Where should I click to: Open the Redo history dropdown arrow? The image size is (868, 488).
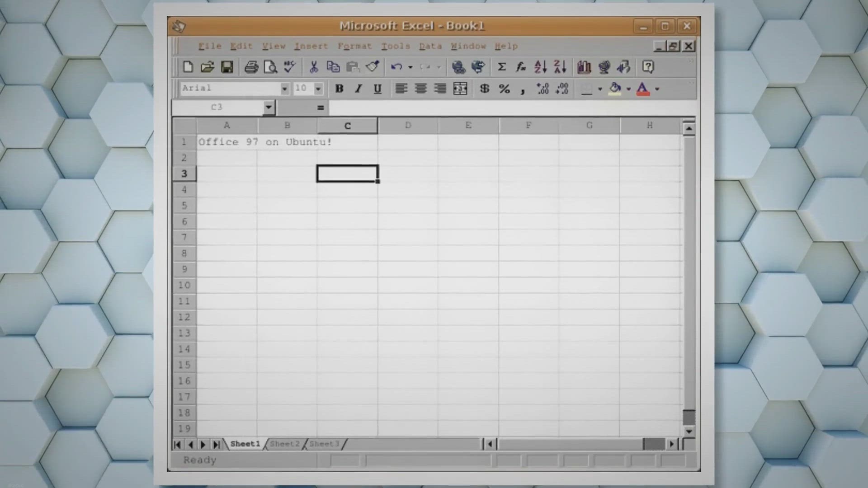click(x=439, y=67)
